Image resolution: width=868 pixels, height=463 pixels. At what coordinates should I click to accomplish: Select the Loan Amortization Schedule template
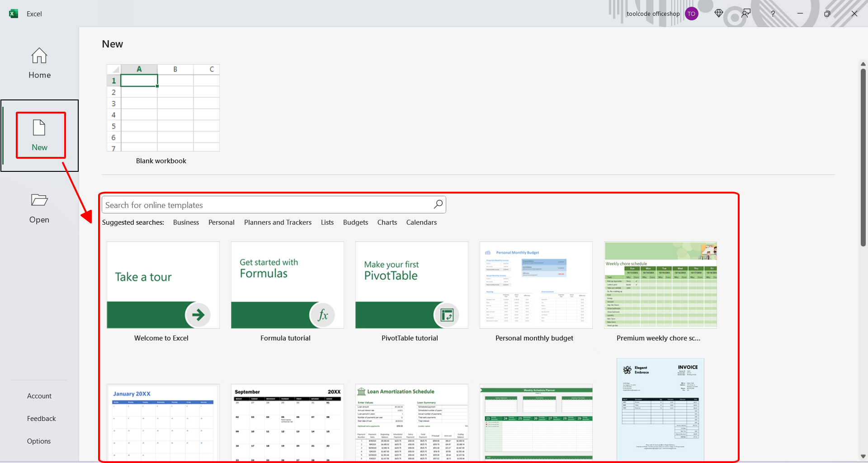[x=412, y=422]
